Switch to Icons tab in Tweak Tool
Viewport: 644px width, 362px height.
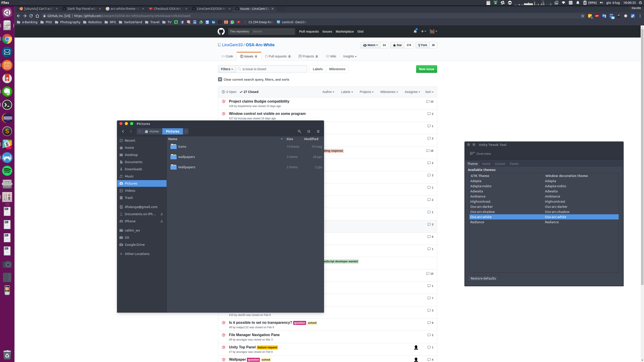[486, 164]
